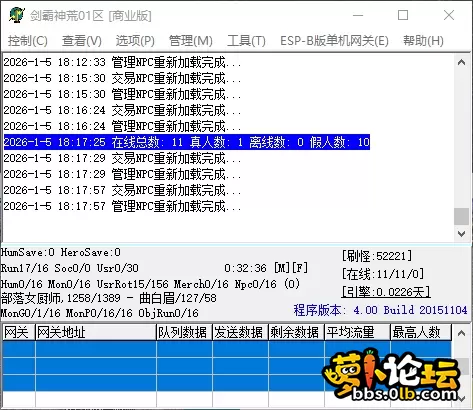Click the gateway list scroll up arrow
This screenshot has height=410, width=473.
(x=462, y=332)
